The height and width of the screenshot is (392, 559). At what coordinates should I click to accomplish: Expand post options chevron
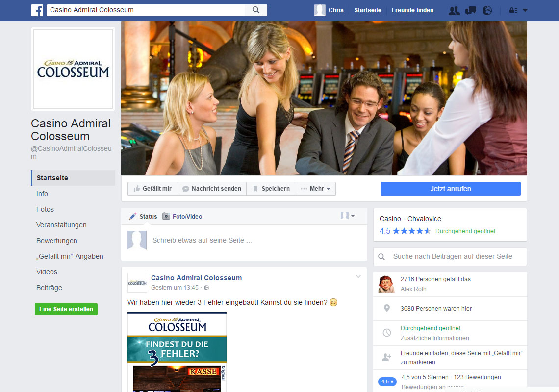click(358, 276)
